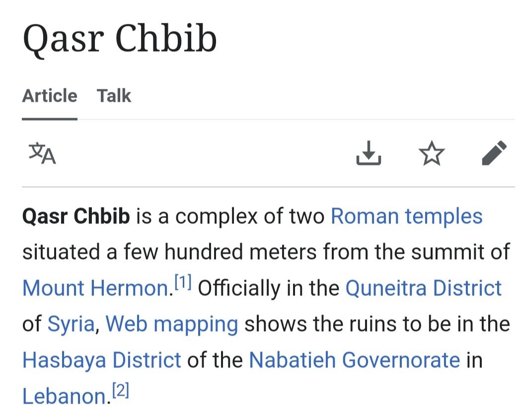The height and width of the screenshot is (420, 519).
Task: Click the bold Qasr Chbib text
Action: click(76, 216)
